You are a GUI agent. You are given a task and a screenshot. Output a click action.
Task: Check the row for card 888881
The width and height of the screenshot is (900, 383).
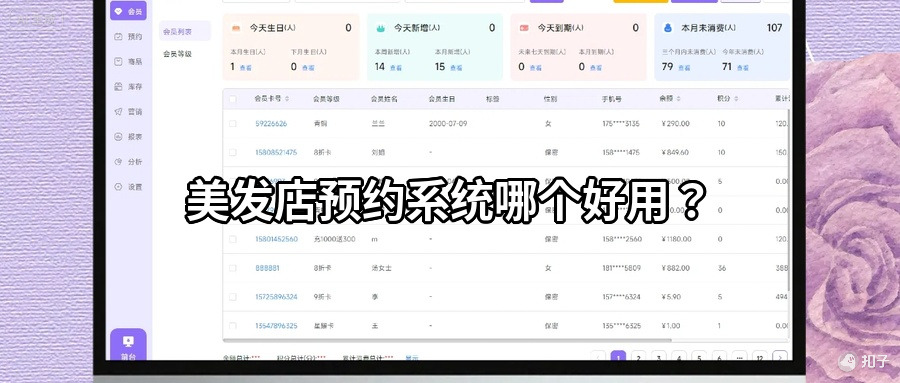point(232,268)
